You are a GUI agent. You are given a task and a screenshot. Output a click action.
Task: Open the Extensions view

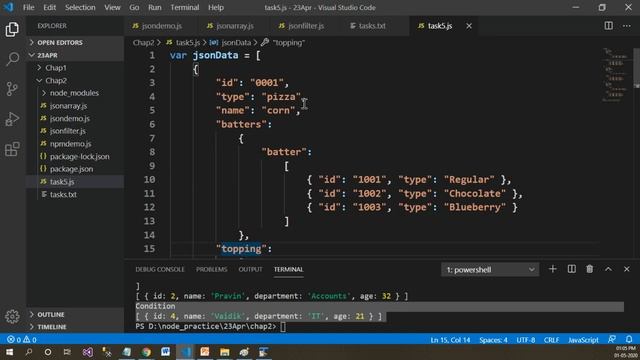(12, 149)
